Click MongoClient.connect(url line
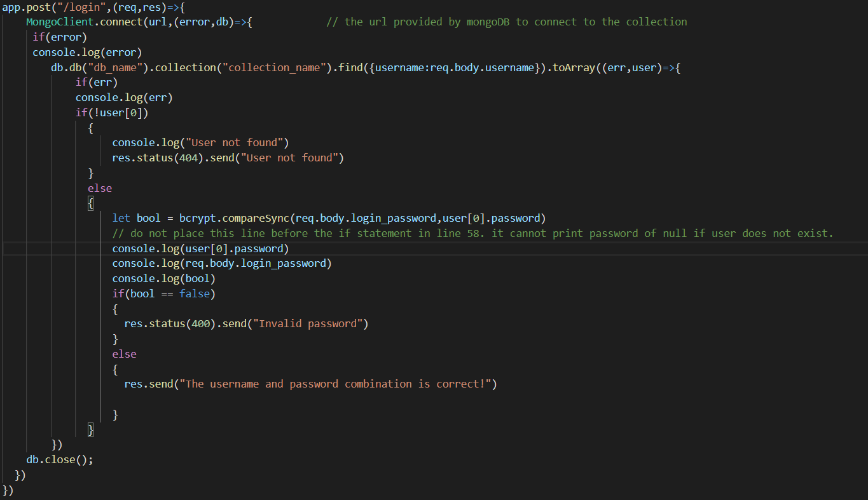Image resolution: width=868 pixels, height=500 pixels. click(139, 22)
